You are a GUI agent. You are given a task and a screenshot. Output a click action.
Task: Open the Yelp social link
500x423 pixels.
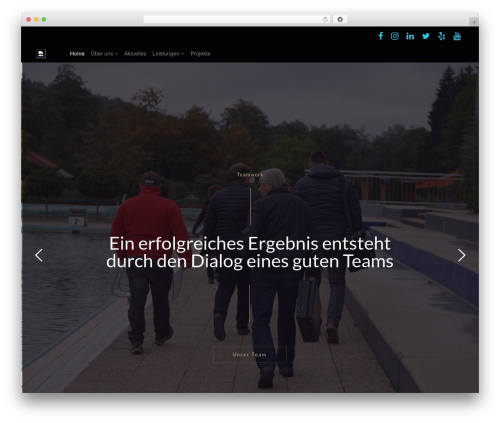pos(442,36)
